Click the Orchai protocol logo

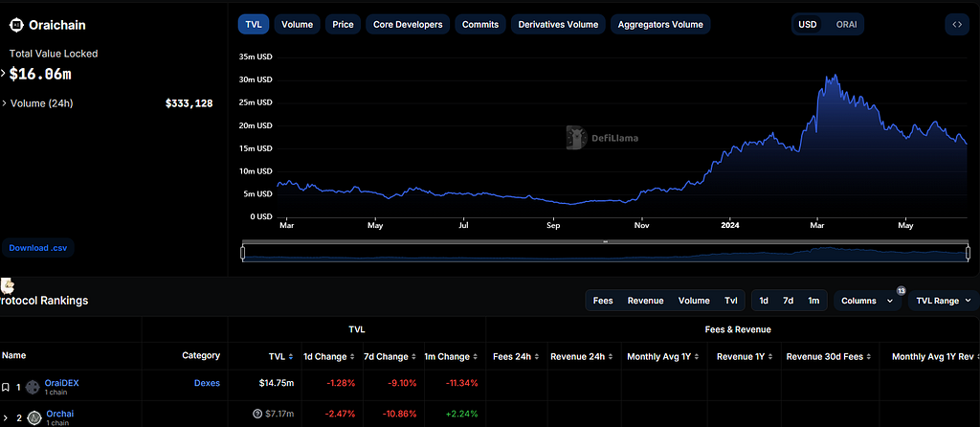(x=35, y=417)
